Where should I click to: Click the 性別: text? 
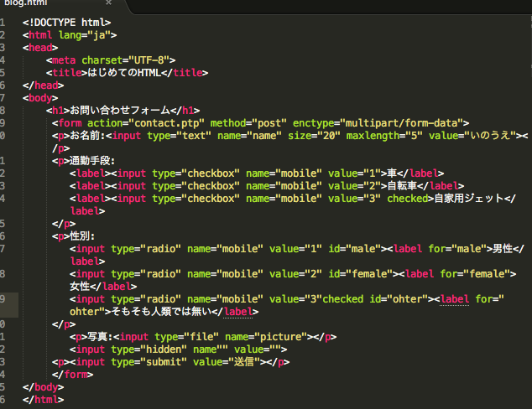click(x=82, y=236)
